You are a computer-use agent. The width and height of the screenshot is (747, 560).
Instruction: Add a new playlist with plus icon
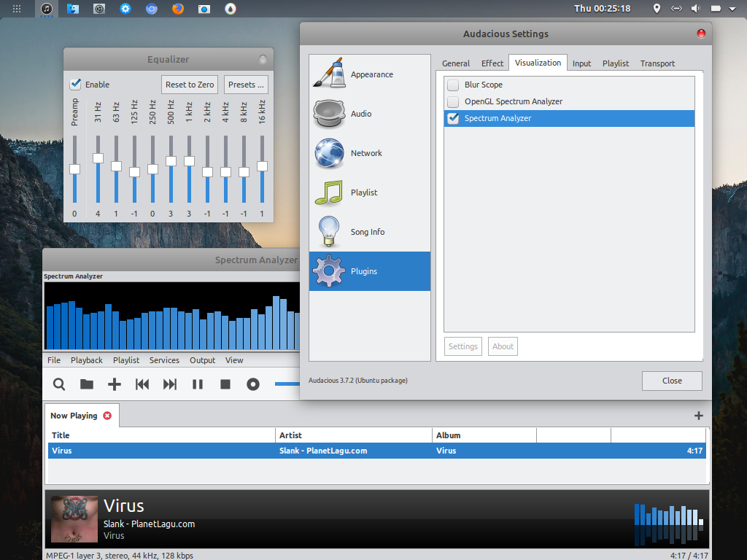[698, 416]
